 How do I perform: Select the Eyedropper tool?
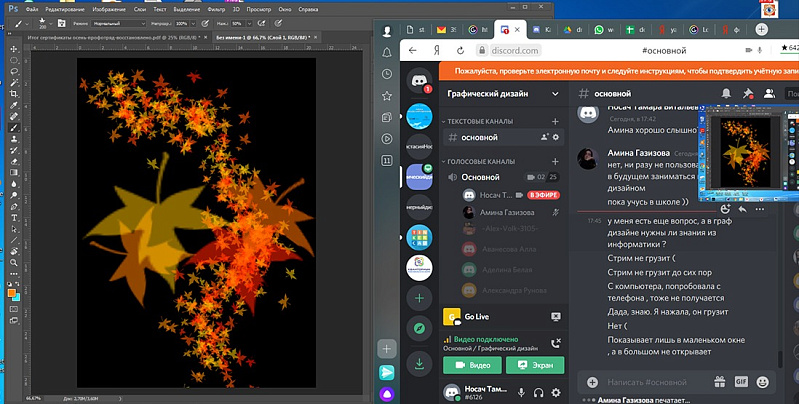(14, 105)
